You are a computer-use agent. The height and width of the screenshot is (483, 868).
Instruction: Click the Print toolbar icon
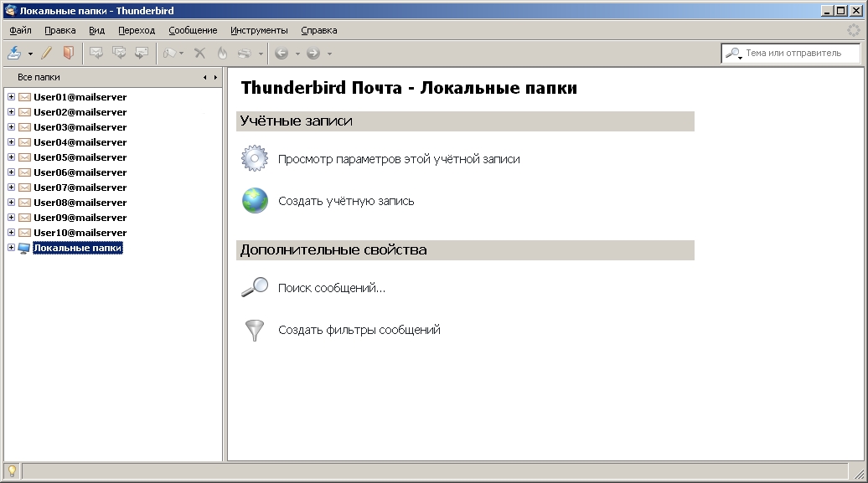[244, 53]
